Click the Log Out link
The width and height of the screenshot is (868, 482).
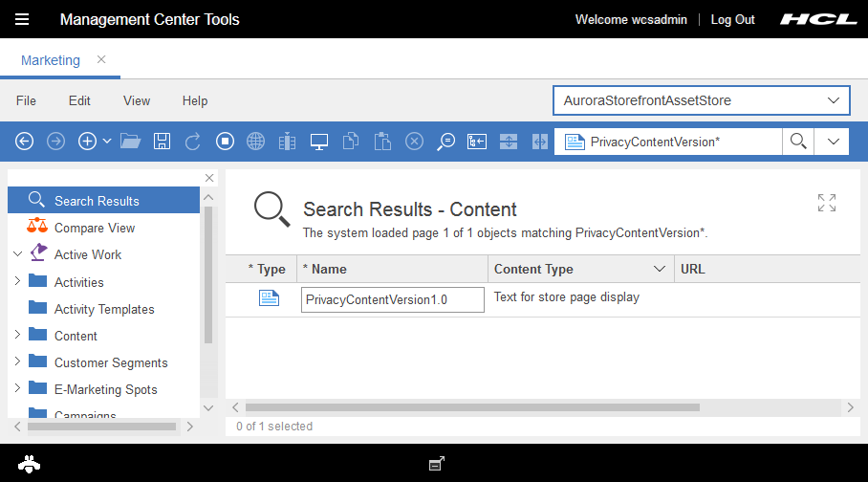click(x=732, y=19)
